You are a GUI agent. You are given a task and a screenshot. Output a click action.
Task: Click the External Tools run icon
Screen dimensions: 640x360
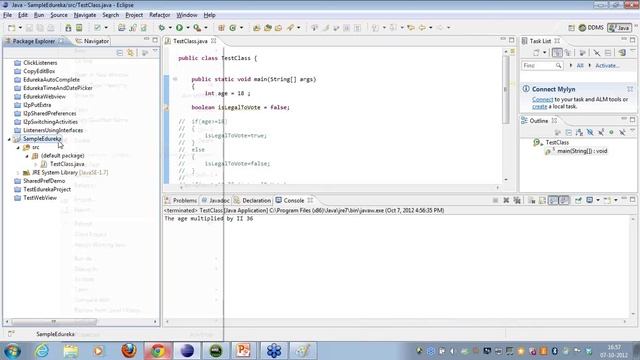[x=197, y=28]
